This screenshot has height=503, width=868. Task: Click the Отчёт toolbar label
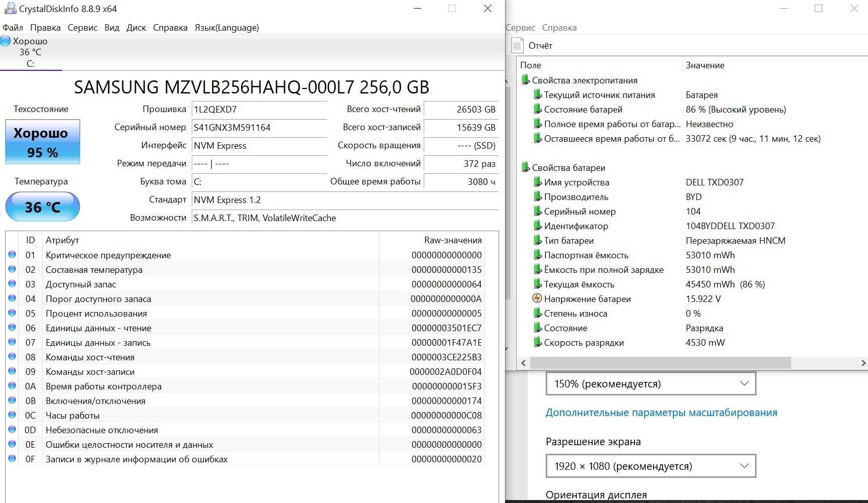(x=540, y=46)
